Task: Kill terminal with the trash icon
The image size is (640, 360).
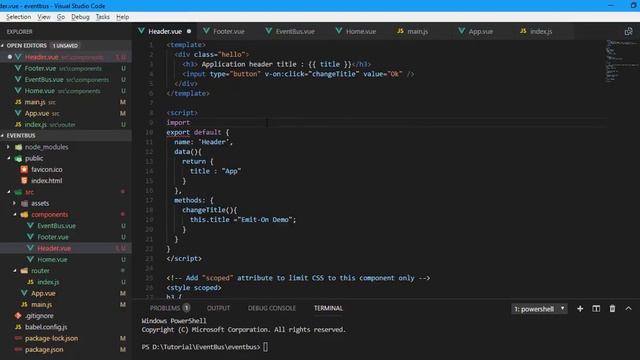Action: click(x=612, y=309)
